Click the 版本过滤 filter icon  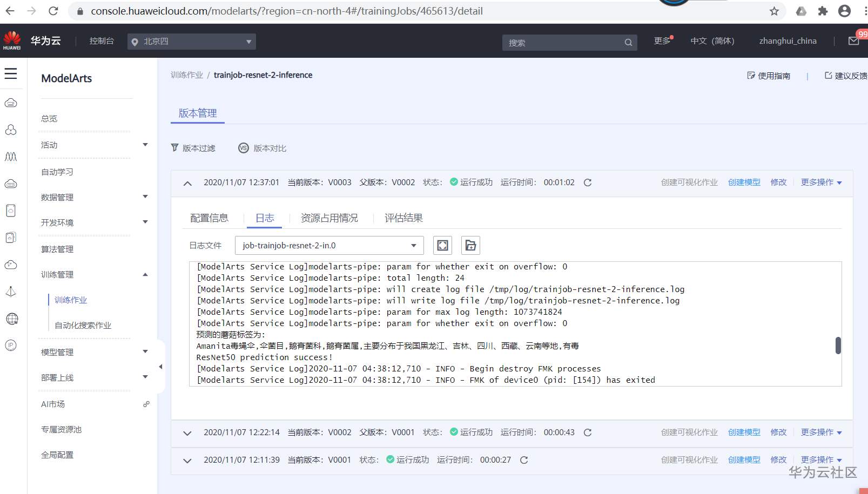174,147
